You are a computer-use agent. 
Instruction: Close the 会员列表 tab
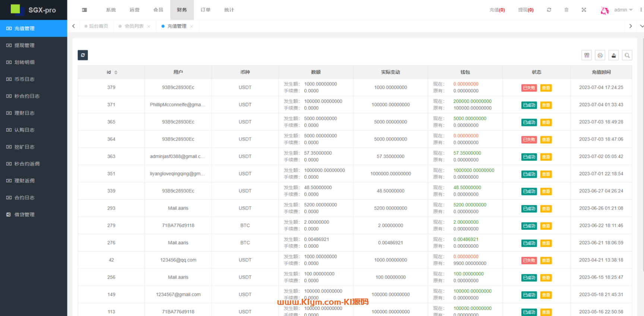coord(149,26)
